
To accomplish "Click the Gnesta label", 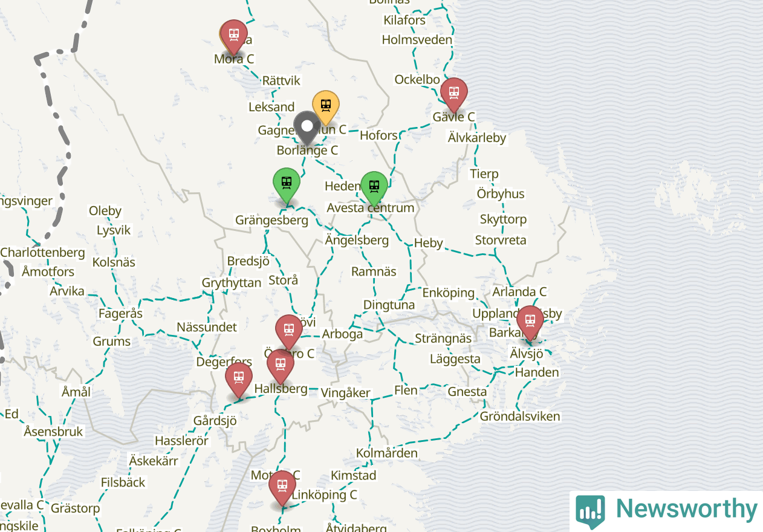I will [467, 392].
